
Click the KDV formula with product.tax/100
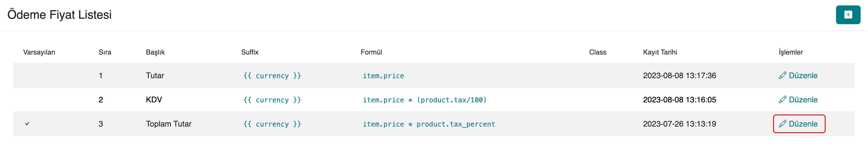click(x=425, y=100)
